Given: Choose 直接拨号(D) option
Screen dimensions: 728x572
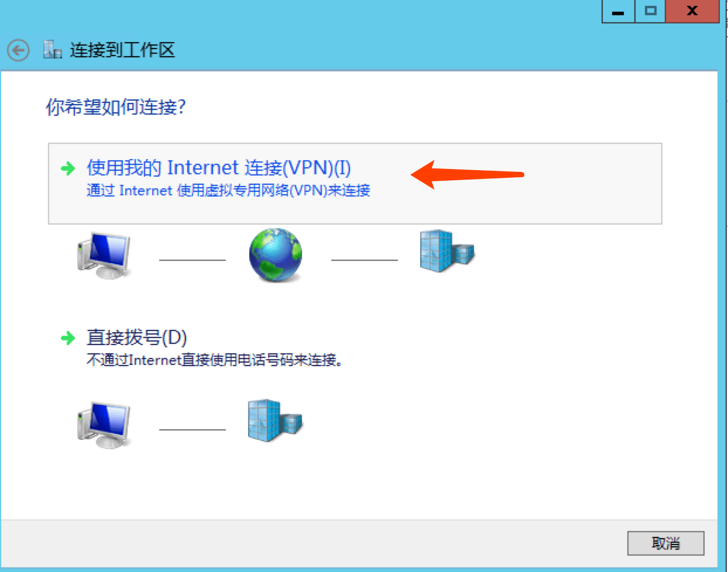Looking at the screenshot, I should (x=137, y=337).
